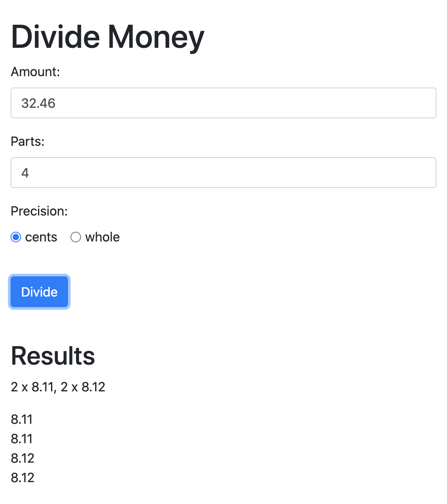Click the last 8.12 result entry
Viewport: 447px width, 504px height.
(x=23, y=478)
